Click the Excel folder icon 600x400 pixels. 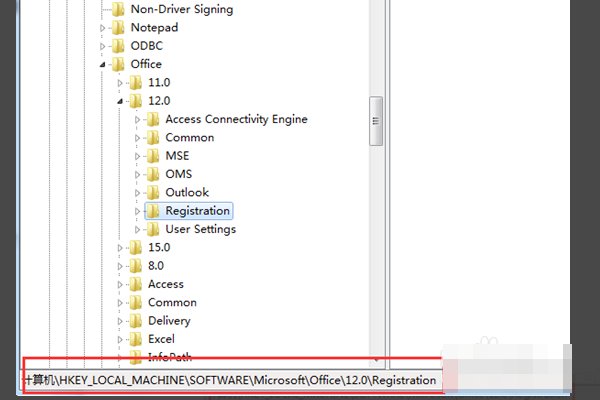[135, 339]
